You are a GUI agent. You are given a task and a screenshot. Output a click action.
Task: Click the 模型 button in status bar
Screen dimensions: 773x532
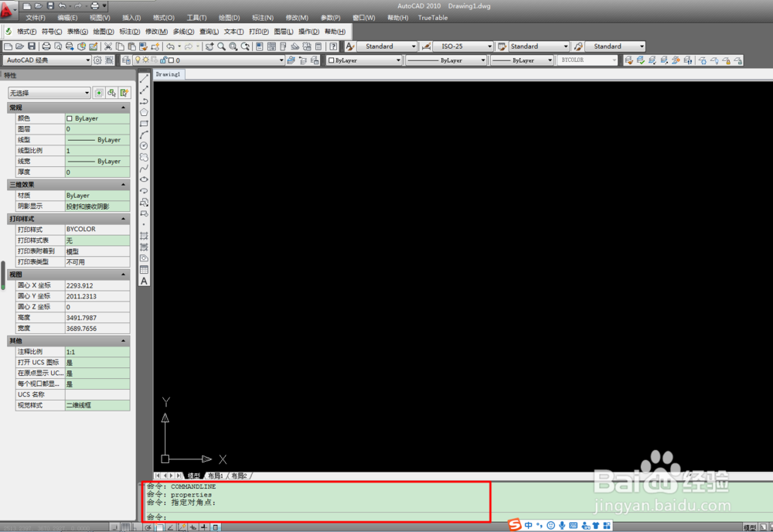749,527
